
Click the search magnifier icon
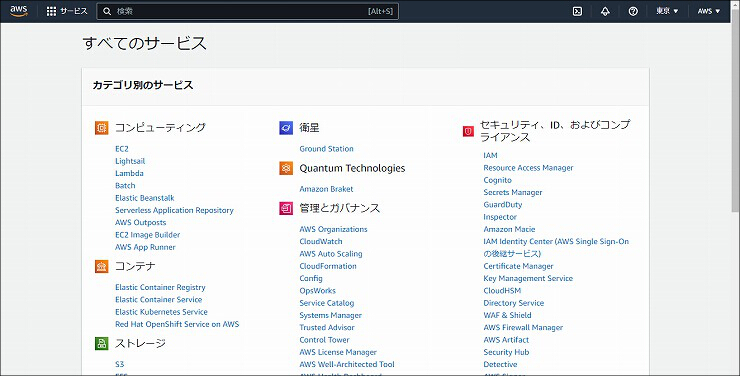tap(107, 11)
